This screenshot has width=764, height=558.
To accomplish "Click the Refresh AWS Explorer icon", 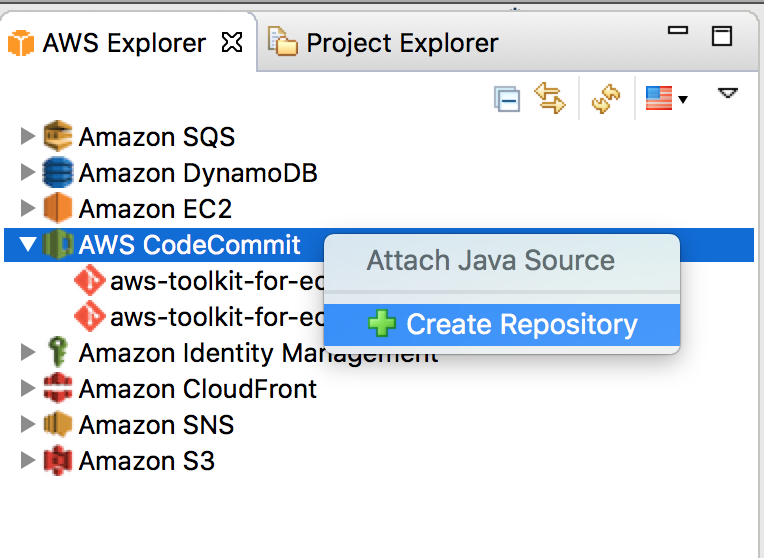I will point(605,99).
